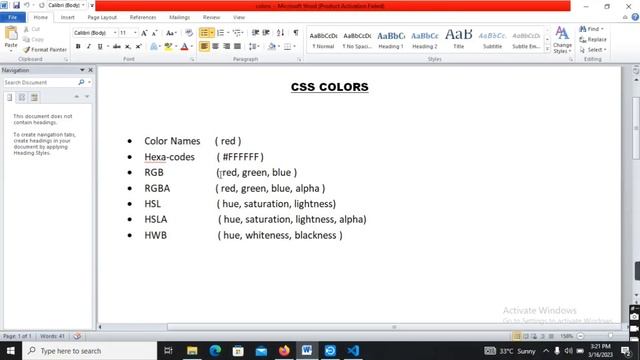640x360 pixels.
Task: Open Firefox from the taskbar
Action: coord(284,351)
